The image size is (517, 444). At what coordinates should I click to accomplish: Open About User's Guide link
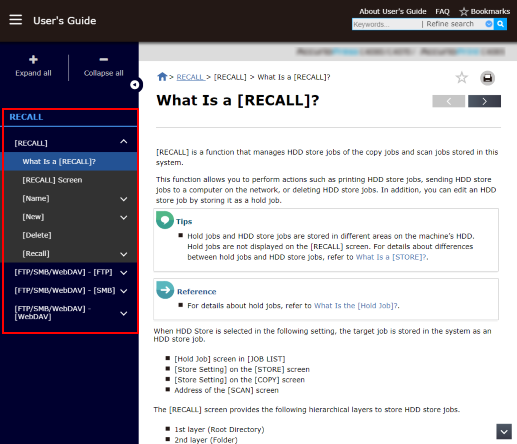[x=393, y=12]
